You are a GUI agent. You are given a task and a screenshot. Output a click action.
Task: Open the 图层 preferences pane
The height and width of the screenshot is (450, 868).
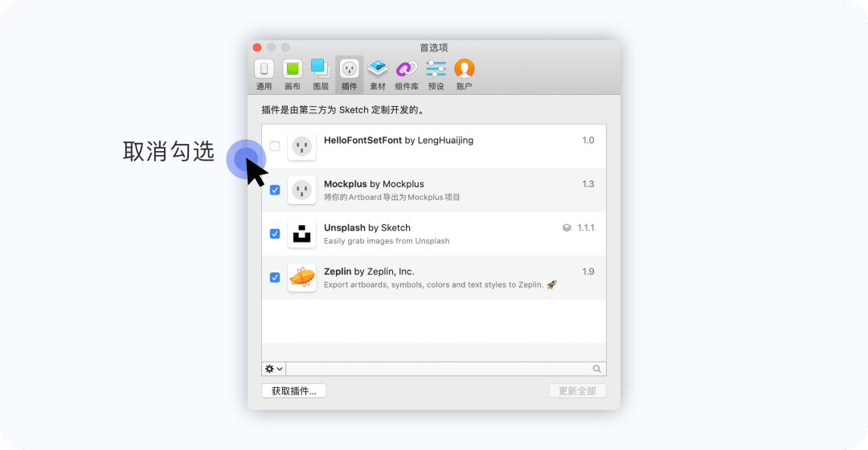[x=321, y=74]
